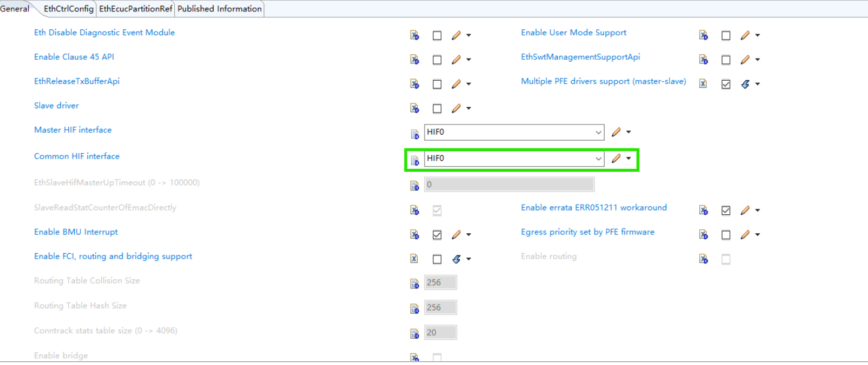The image size is (868, 365).
Task: Uncheck the Enable BMU Interrupt checkbox
Action: [x=437, y=235]
